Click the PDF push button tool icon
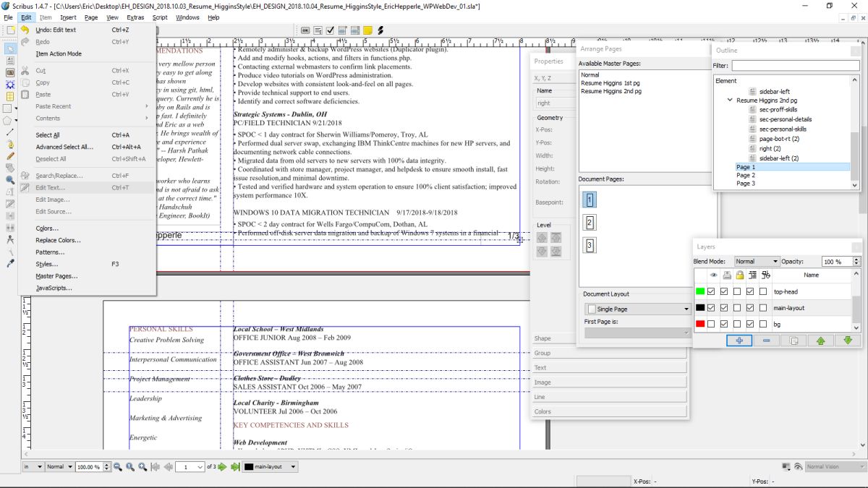868x488 pixels. (x=305, y=30)
